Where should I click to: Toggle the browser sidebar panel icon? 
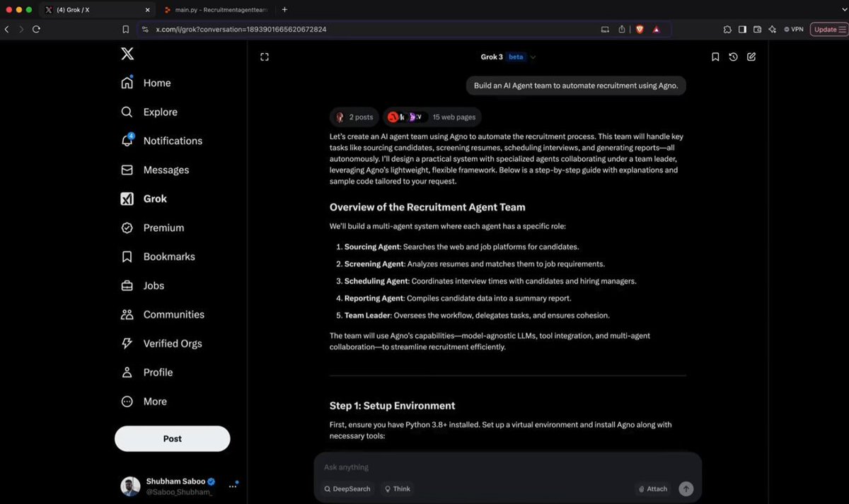point(742,29)
